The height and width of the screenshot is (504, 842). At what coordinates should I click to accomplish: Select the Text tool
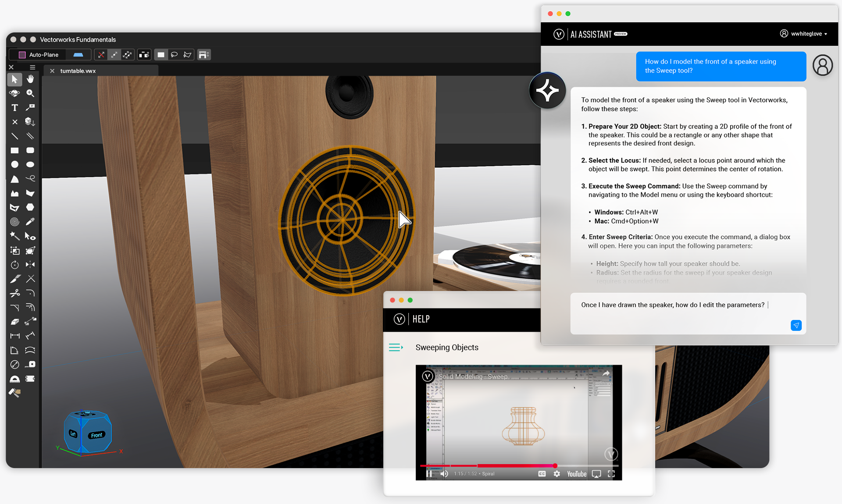click(14, 108)
